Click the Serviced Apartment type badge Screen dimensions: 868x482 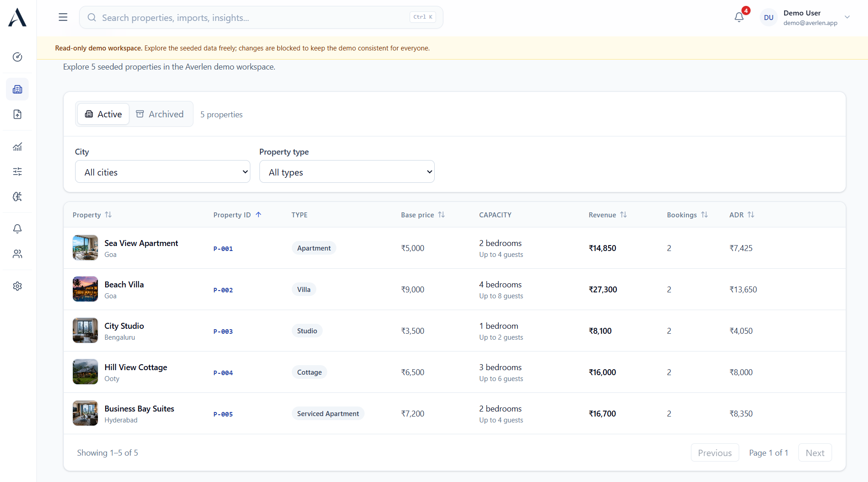tap(328, 413)
